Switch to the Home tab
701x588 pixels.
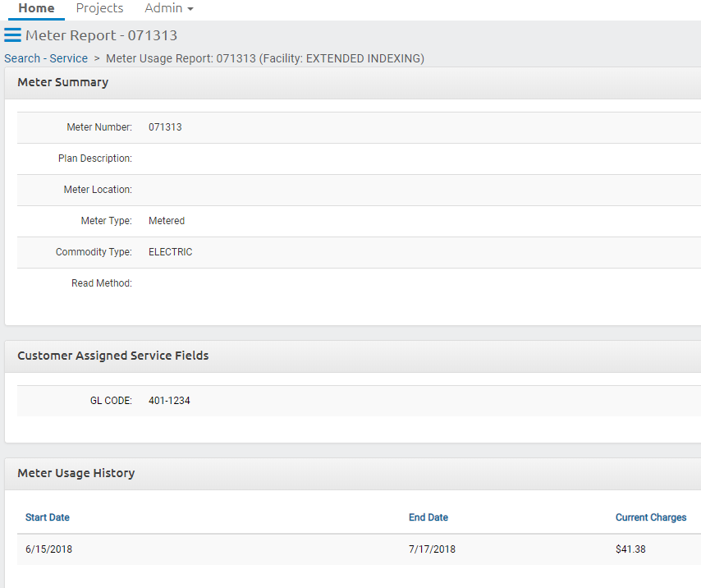coord(36,8)
